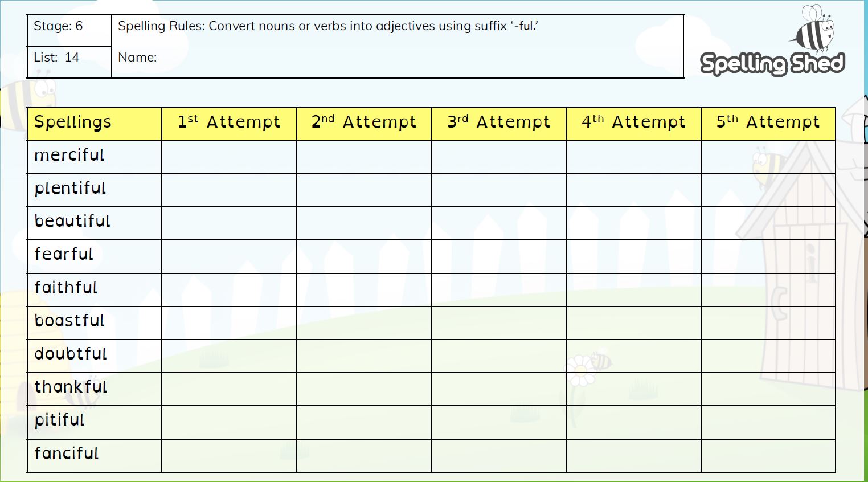Select the Stage: 6 cell
868x482 pixels.
tap(69, 31)
